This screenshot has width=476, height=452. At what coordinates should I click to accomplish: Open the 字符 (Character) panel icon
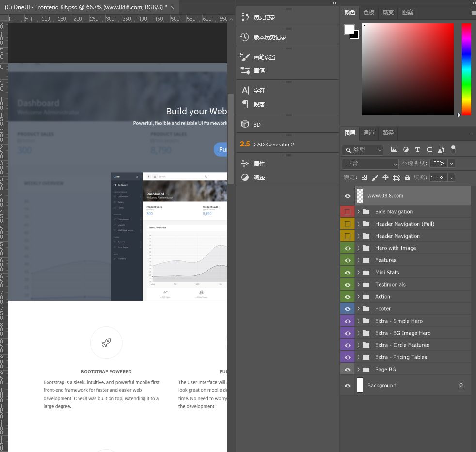[x=245, y=90]
